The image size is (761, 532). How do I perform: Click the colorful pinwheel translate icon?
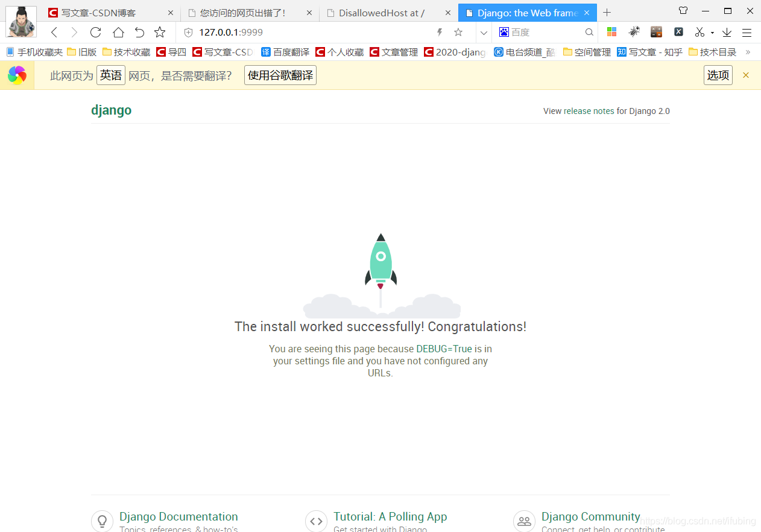(17, 75)
